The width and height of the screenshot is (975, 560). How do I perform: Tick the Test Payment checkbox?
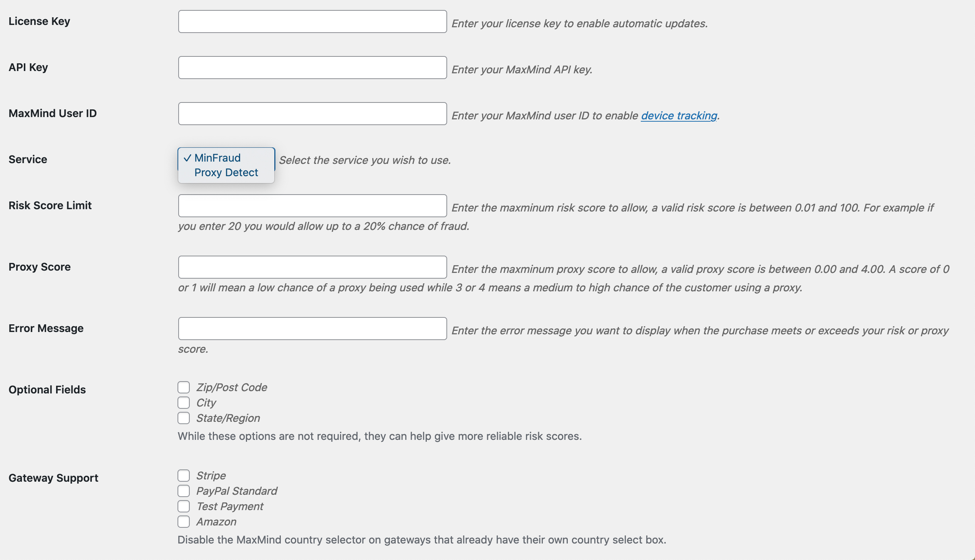coord(184,507)
